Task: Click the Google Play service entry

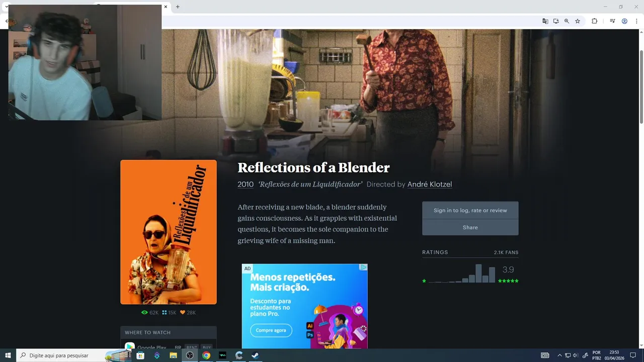Action: (151, 347)
